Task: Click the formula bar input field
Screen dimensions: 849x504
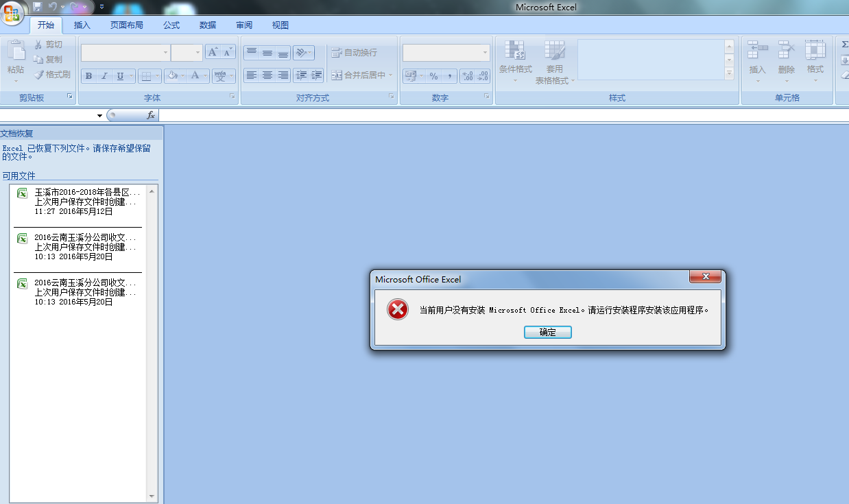Action: coord(503,115)
